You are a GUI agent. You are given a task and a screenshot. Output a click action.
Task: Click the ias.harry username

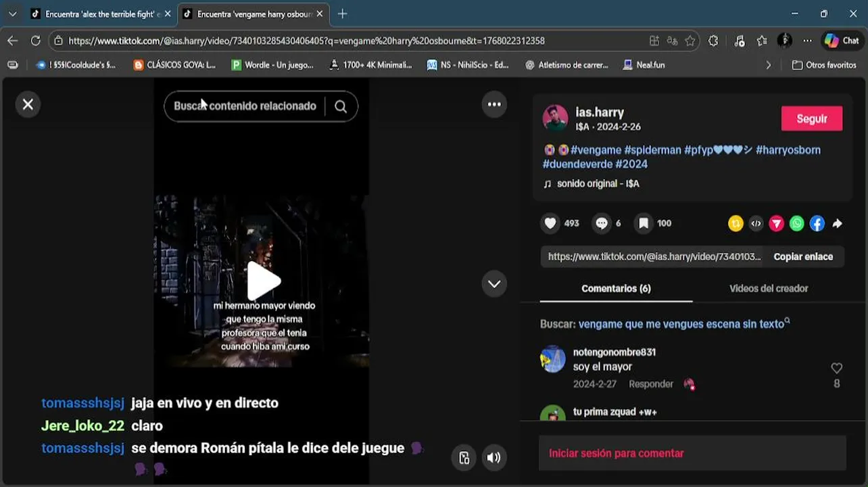pos(600,112)
